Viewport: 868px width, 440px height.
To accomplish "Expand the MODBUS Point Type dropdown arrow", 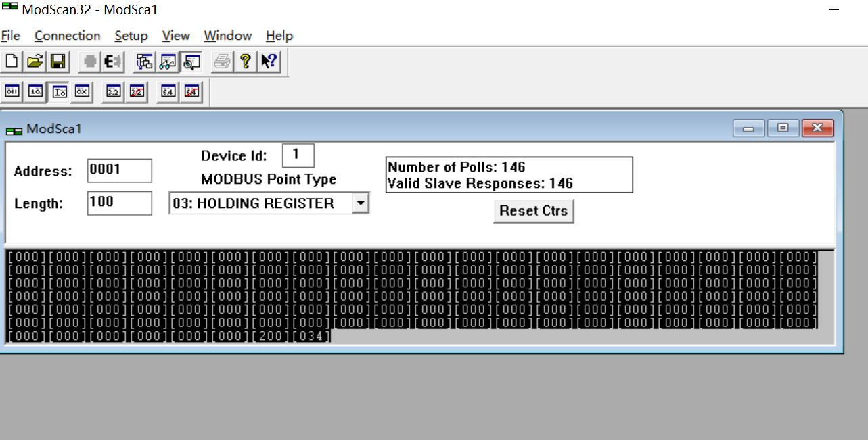I will (361, 203).
